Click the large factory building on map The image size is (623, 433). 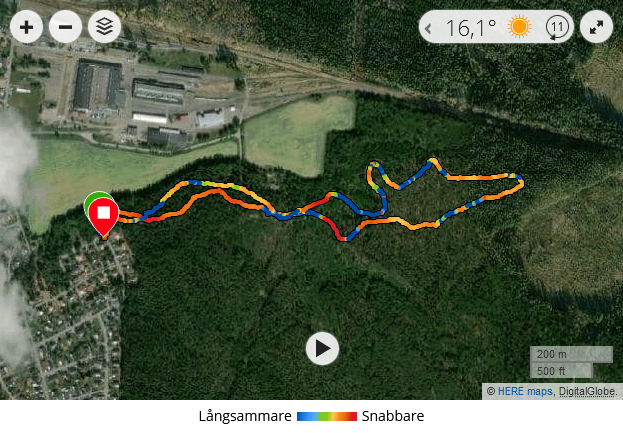[x=99, y=85]
